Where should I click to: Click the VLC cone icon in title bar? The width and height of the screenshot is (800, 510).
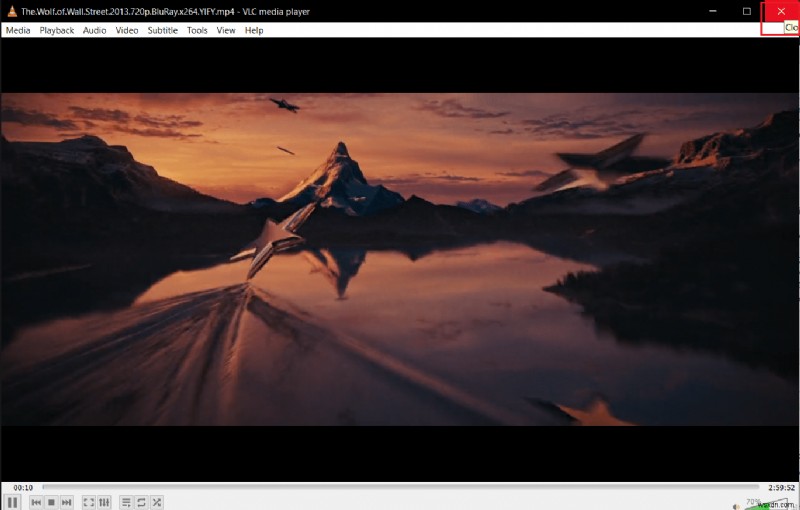coord(12,11)
